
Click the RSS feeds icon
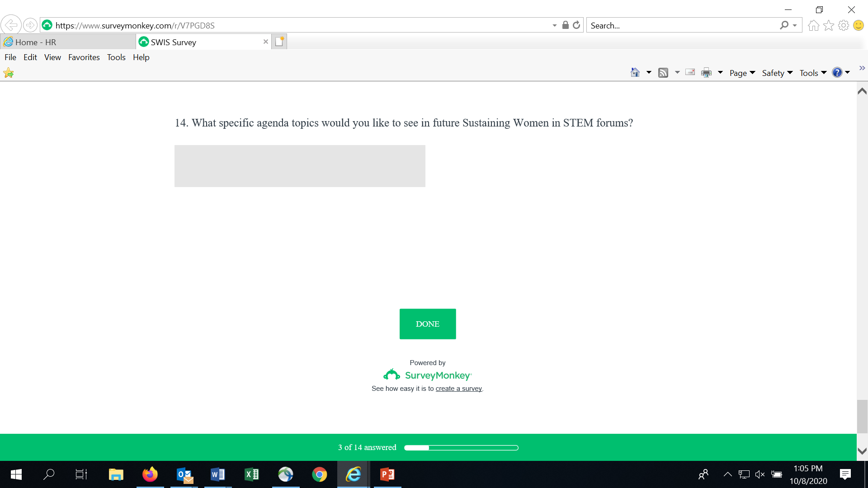pos(663,73)
